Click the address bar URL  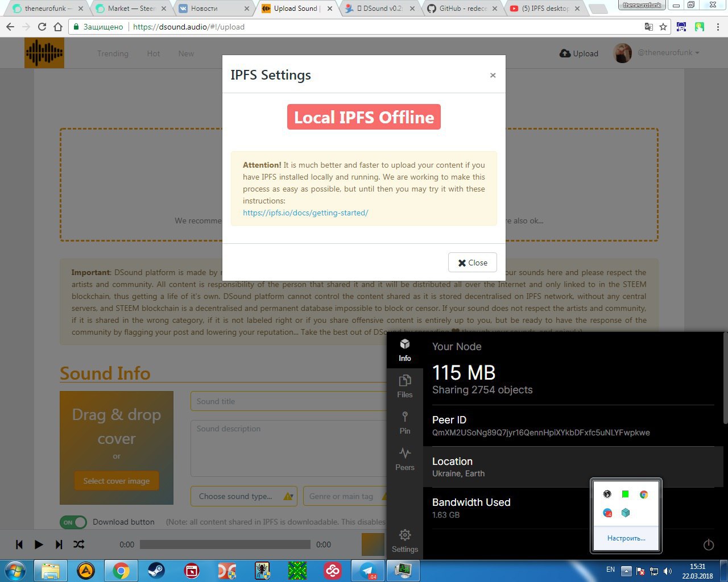pyautogui.click(x=189, y=27)
